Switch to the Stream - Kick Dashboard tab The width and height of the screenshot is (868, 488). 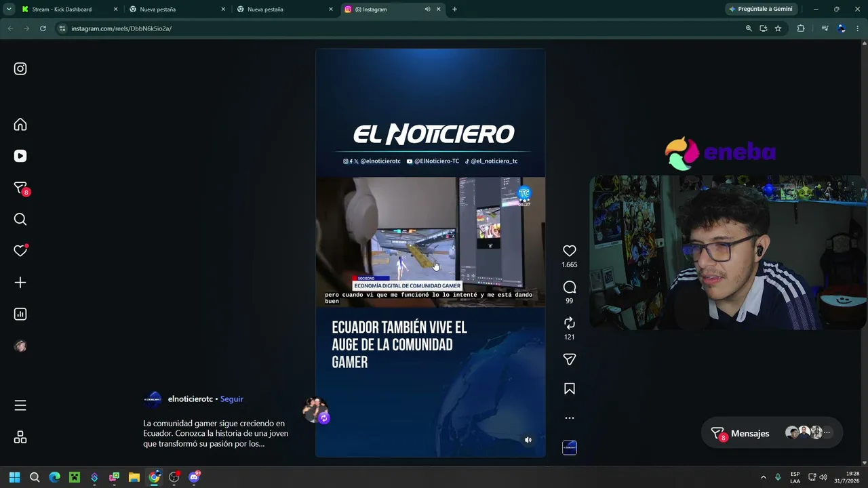coord(70,9)
